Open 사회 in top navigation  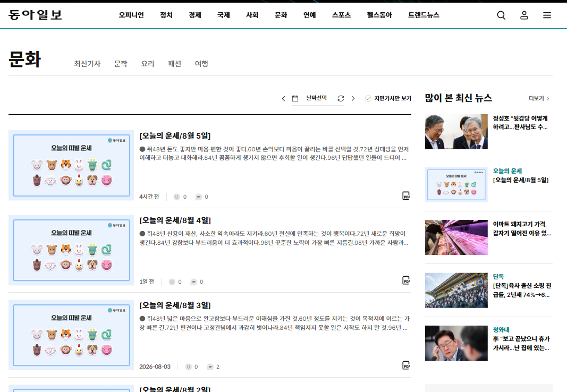[252, 15]
